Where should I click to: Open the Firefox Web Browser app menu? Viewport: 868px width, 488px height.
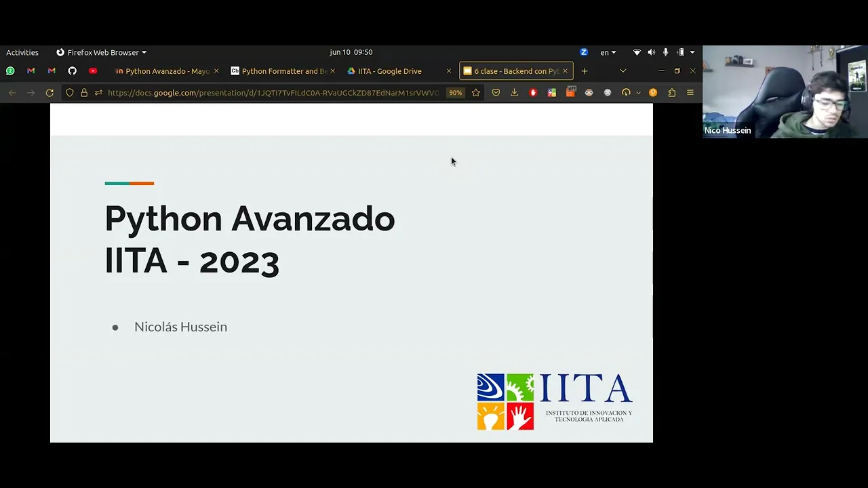tap(102, 52)
